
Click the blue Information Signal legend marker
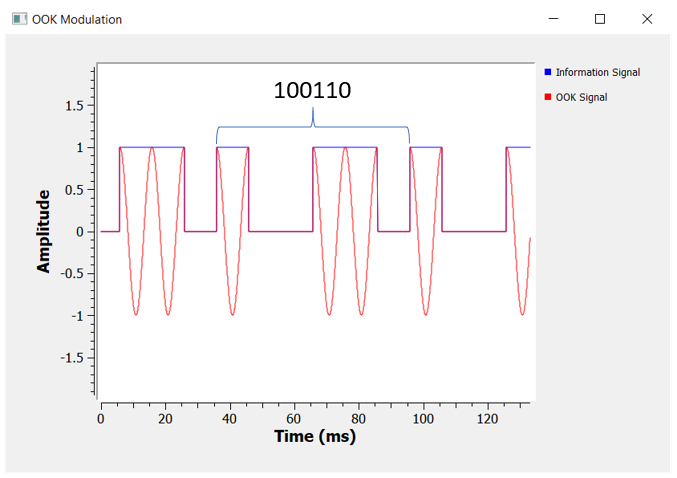click(x=548, y=72)
